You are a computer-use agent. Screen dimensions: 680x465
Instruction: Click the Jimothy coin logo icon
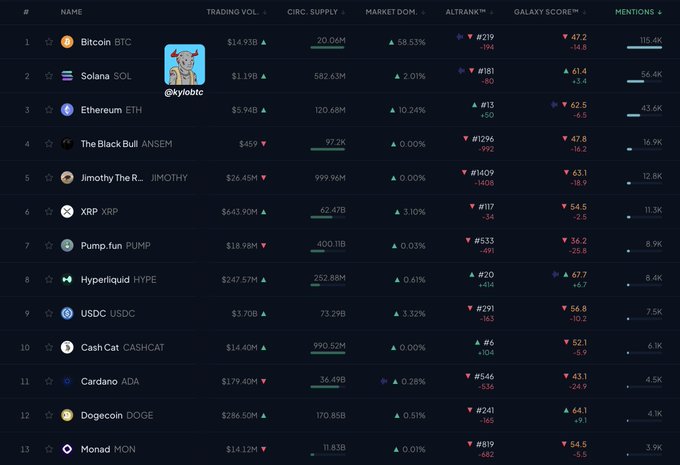tap(67, 178)
